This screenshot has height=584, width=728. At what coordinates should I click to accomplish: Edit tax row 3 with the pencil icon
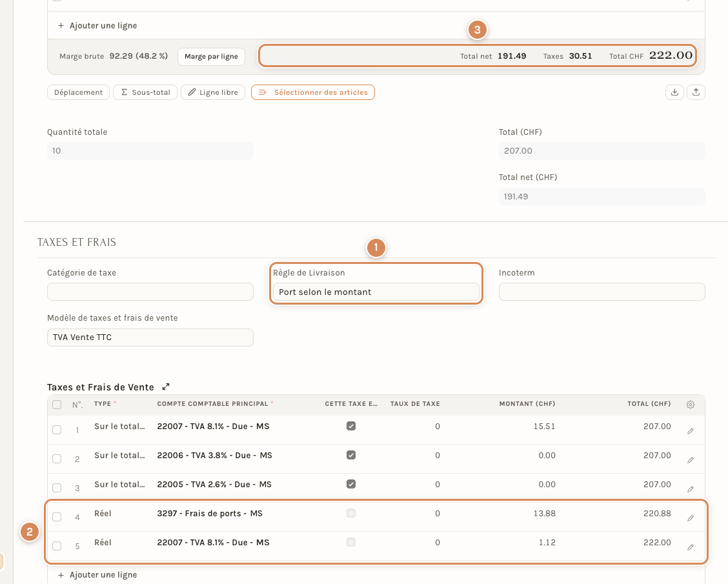[691, 489]
